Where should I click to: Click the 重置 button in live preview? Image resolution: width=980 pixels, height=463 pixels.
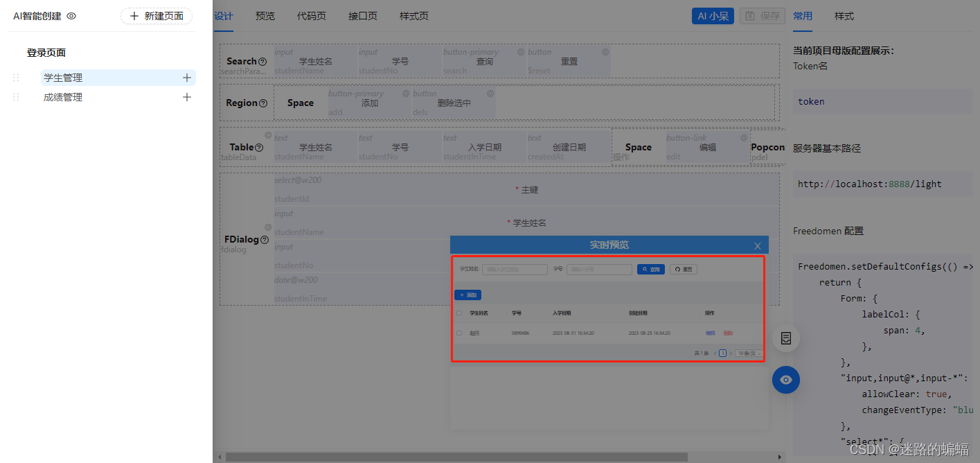pos(684,269)
